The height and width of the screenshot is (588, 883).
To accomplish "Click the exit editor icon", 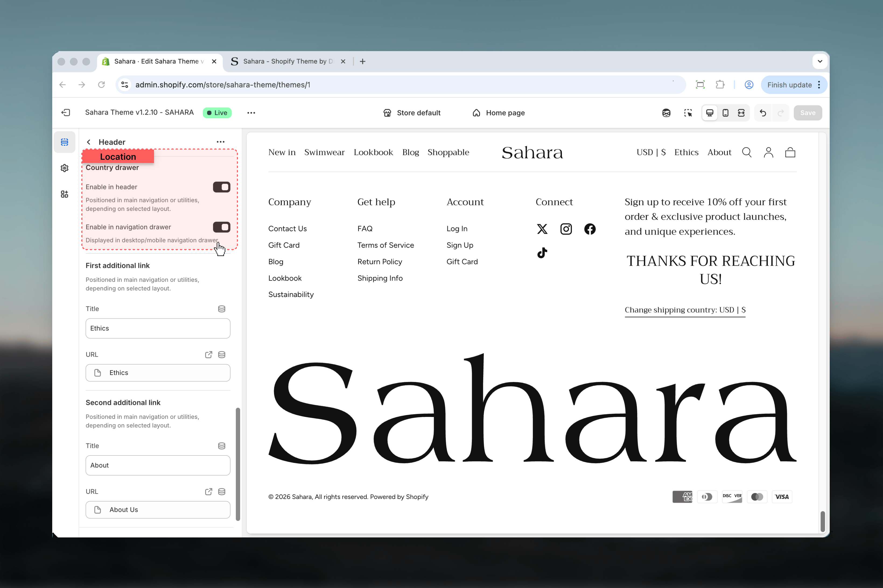I will pos(66,112).
